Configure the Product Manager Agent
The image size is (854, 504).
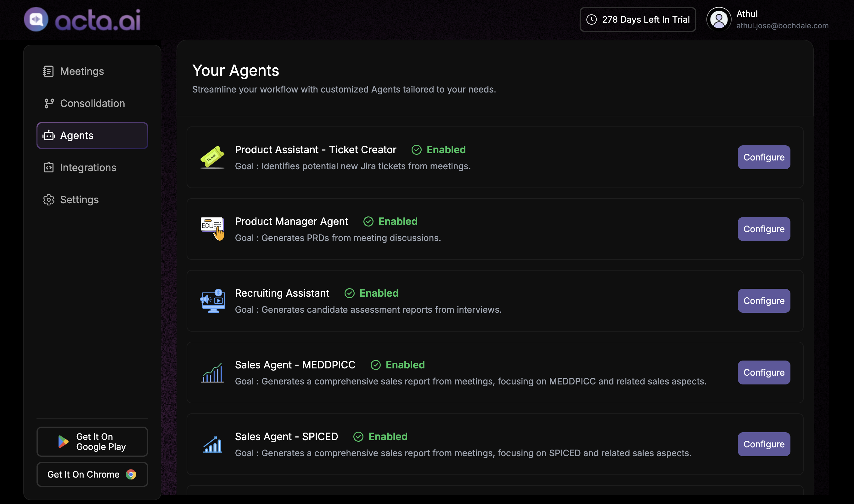coord(764,229)
